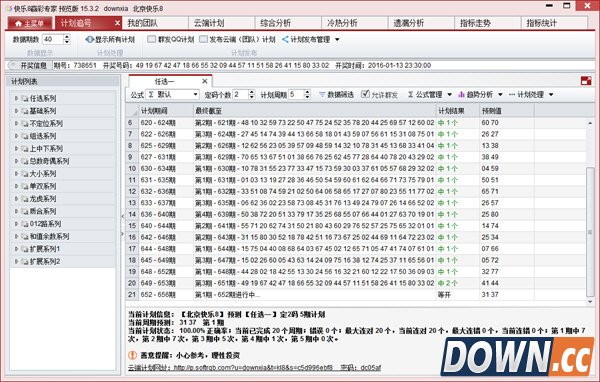Click the table scrollbar's down arrow
The width and height of the screenshot is (600, 382).
(590, 302)
